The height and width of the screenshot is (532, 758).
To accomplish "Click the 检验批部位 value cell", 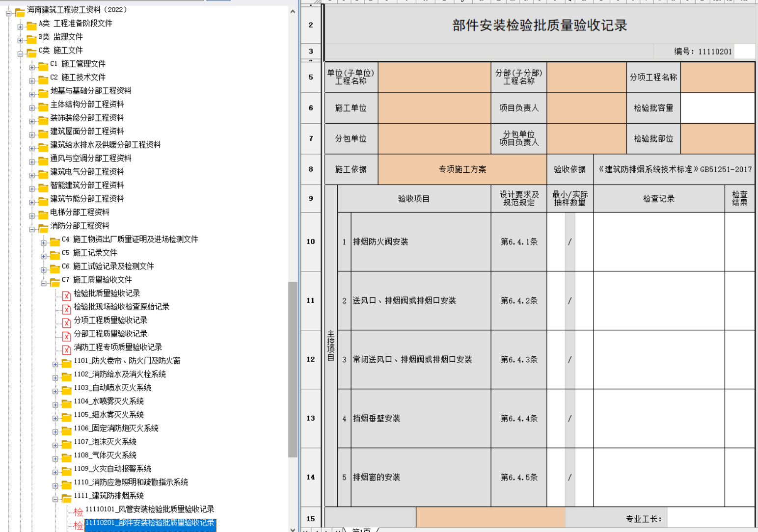I will pos(718,138).
